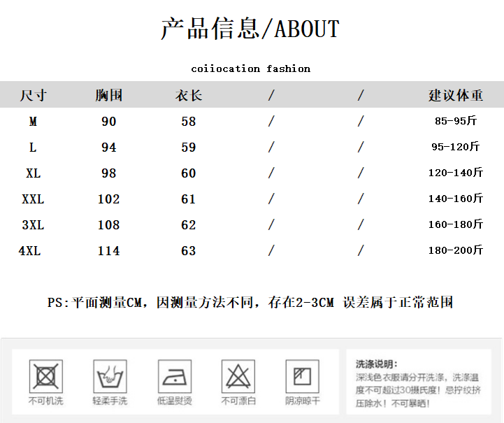
Task: Click weight range 180-200斤
Action: click(456, 250)
